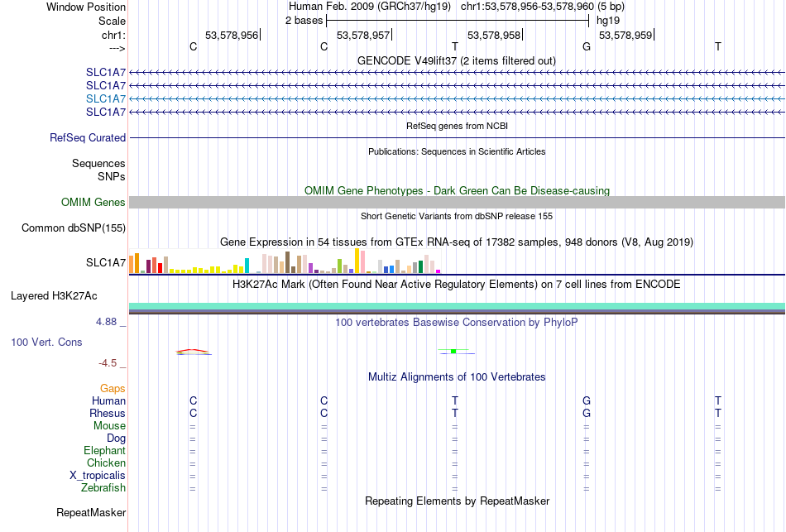The height and width of the screenshot is (532, 786).
Task: Click the G base in the ruler sequence row
Action: point(587,46)
